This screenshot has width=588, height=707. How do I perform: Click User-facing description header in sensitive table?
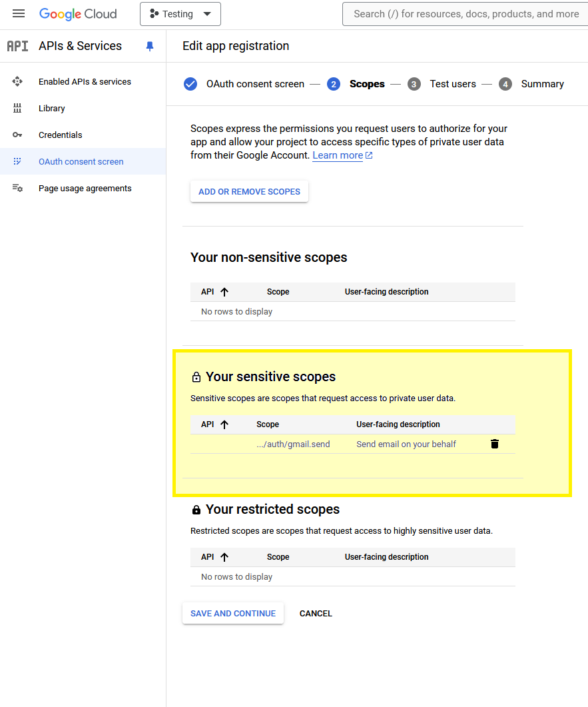(x=398, y=424)
